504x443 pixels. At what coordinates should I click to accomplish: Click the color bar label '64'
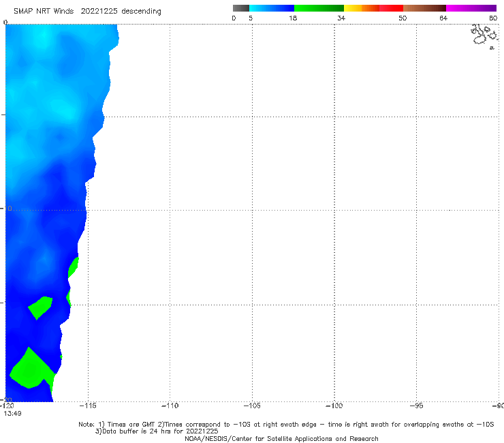pos(443,18)
